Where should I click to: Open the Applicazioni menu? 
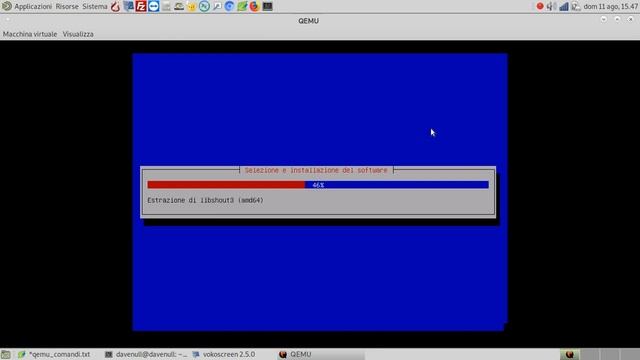point(33,7)
